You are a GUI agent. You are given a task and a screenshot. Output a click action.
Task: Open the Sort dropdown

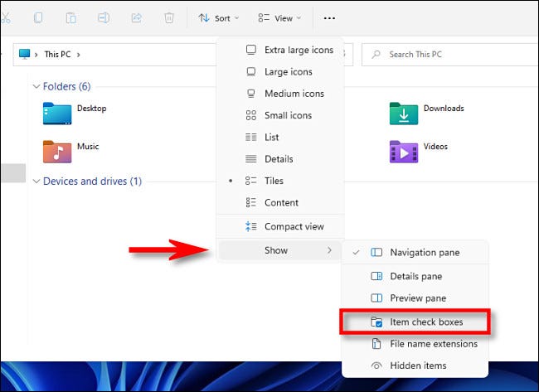(219, 17)
